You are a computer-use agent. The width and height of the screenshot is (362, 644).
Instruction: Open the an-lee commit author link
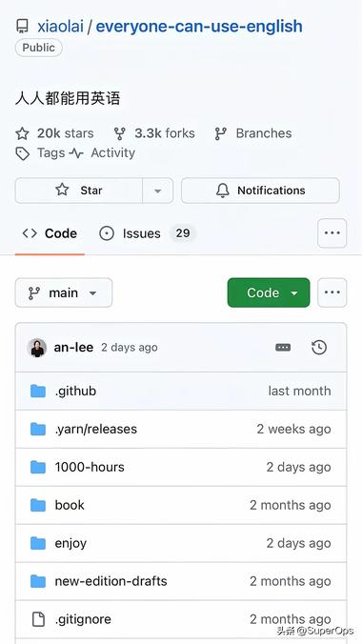[x=73, y=348]
